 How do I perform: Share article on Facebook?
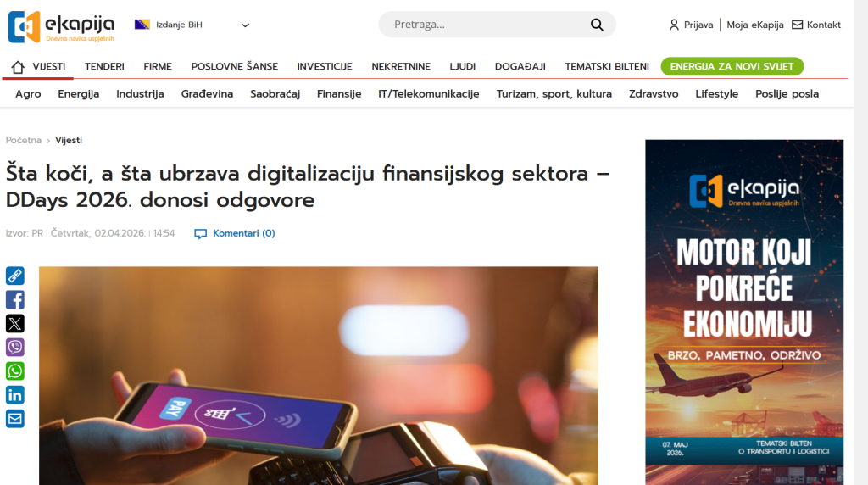coord(15,299)
